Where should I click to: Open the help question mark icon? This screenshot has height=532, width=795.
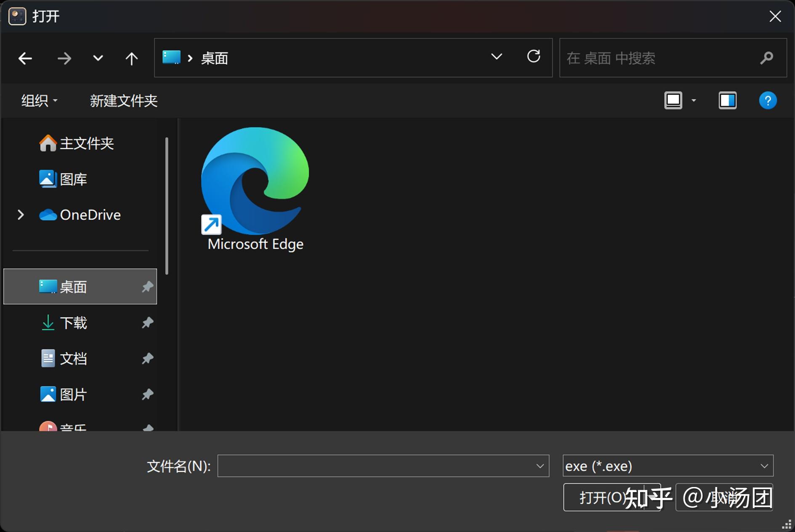[x=768, y=100]
